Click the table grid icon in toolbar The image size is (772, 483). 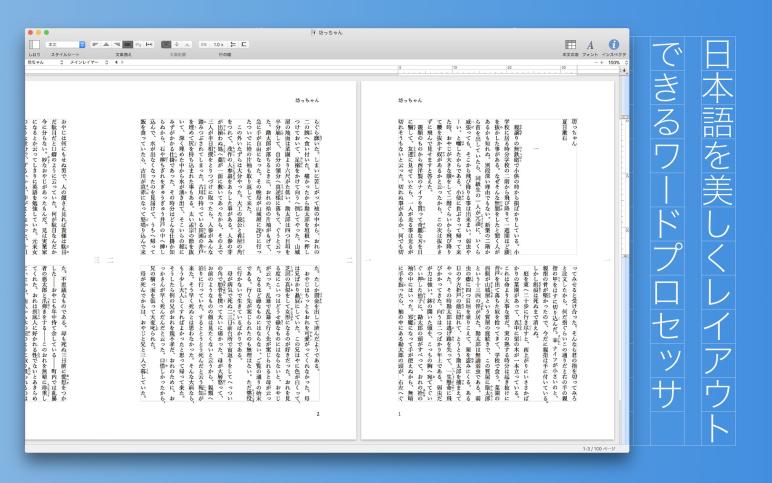570,44
